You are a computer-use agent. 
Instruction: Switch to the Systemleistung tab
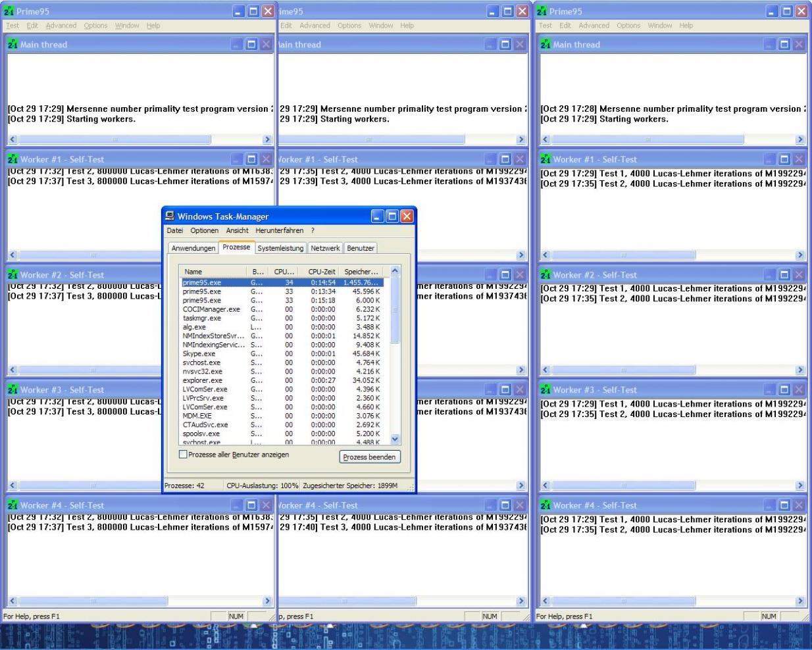(280, 248)
